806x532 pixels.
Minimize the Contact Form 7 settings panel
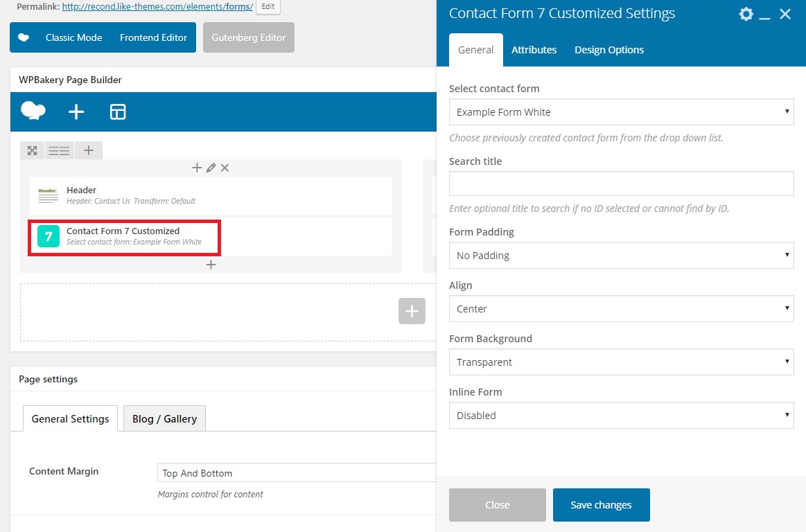click(x=764, y=18)
